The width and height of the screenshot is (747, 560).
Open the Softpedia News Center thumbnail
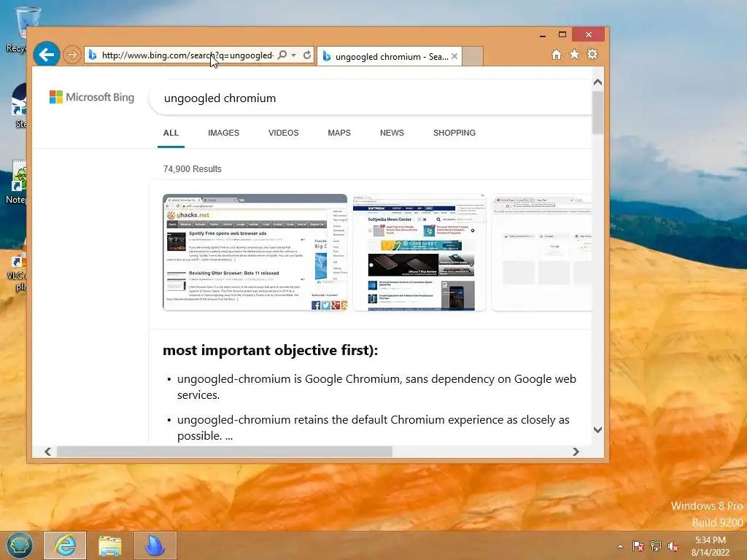(419, 252)
